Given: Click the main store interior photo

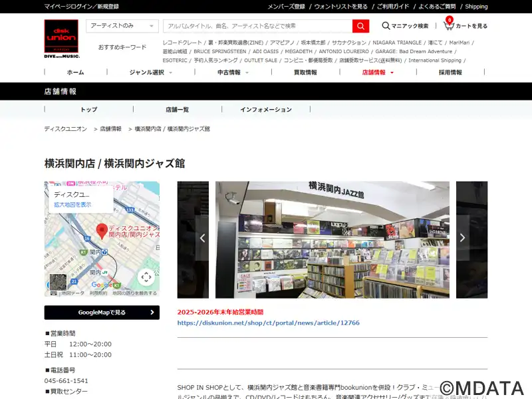Looking at the screenshot, I should click(332, 239).
